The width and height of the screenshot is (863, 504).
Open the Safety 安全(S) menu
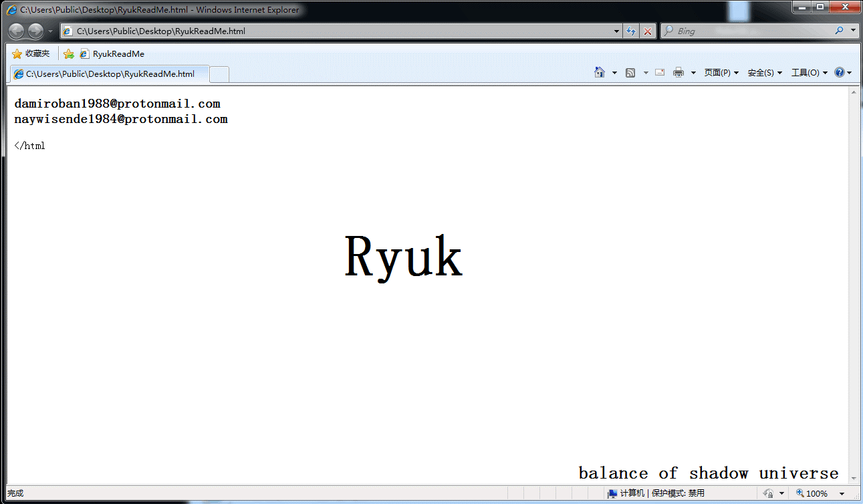point(765,72)
